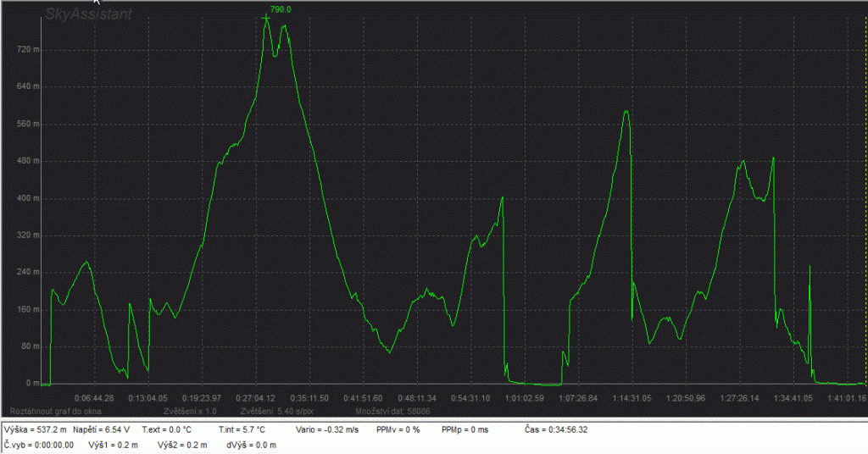Image resolution: width=868 pixels, height=454 pixels.
Task: Click the 'Čas = 0:34:56.32' readout
Action: click(556, 429)
